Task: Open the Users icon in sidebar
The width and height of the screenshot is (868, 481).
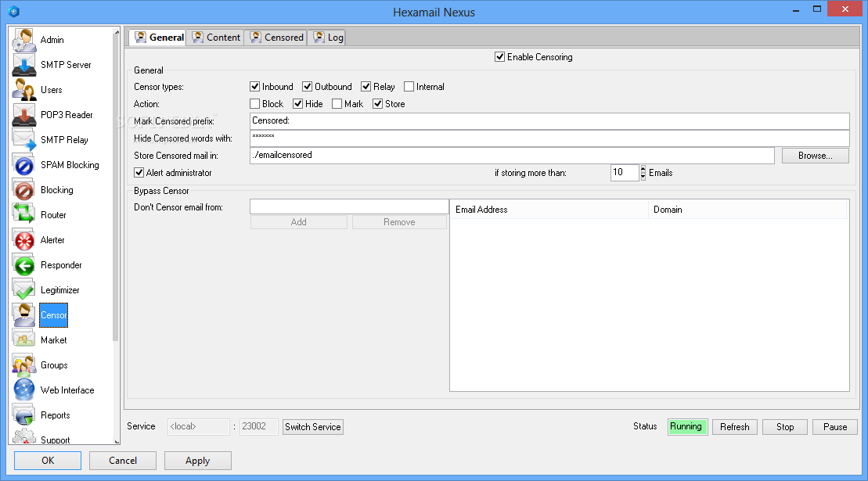Action: [24, 90]
